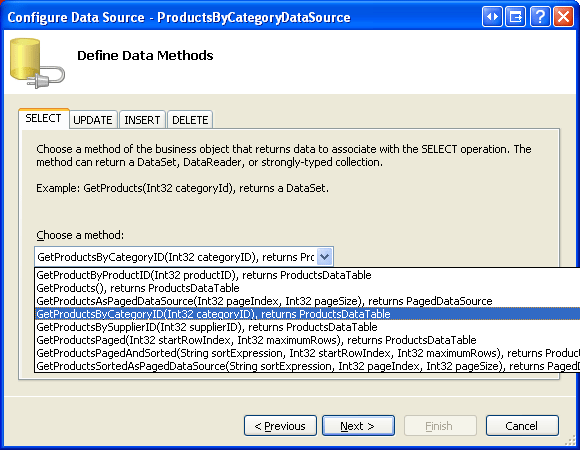
Task: Click the yellow database plug icon
Action: tap(37, 63)
